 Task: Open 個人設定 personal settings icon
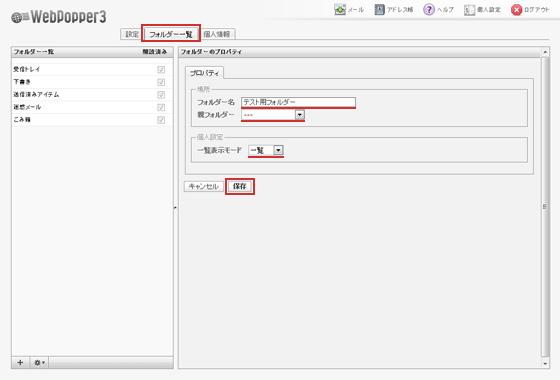pos(469,10)
